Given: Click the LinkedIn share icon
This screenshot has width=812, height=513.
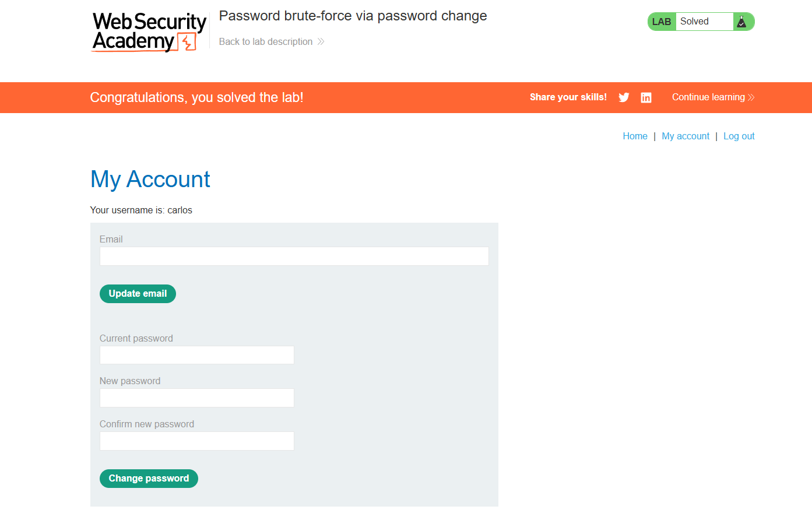Looking at the screenshot, I should click(x=646, y=97).
